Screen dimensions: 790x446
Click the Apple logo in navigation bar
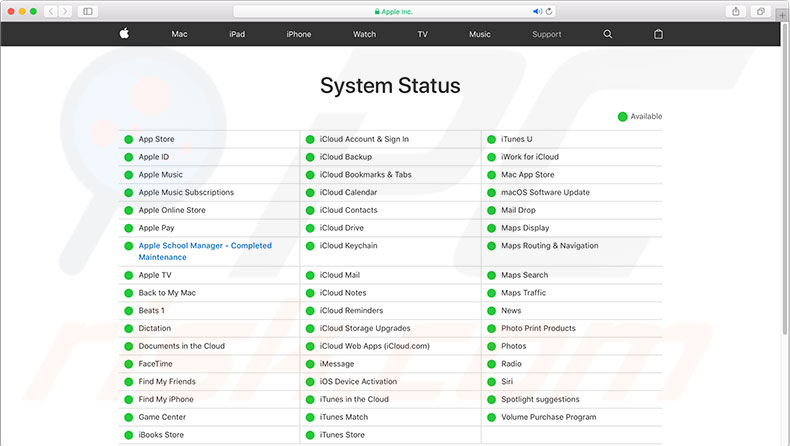(x=124, y=34)
